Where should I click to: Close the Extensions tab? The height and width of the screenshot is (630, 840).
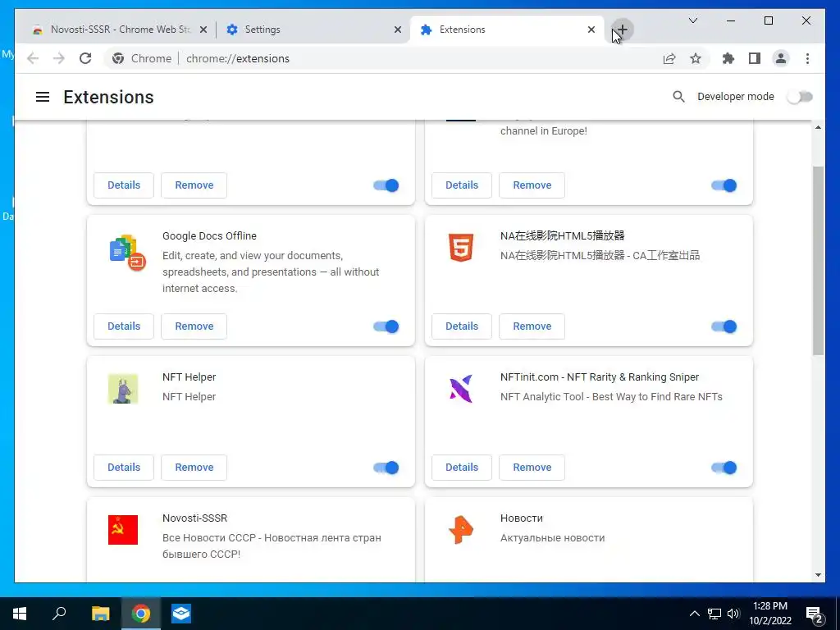(x=591, y=30)
